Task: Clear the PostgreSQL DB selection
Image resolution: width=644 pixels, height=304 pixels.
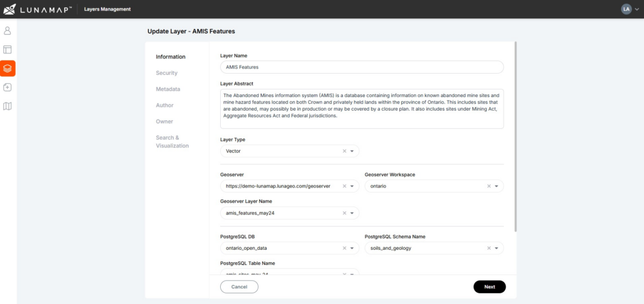Action: [x=345, y=248]
